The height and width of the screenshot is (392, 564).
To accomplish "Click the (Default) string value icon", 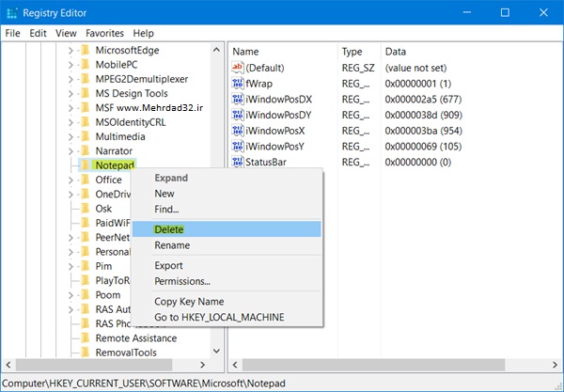I will pyautogui.click(x=238, y=68).
